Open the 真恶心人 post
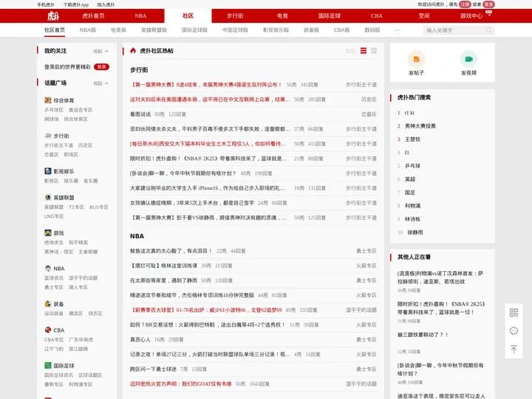 pyautogui.click(x=140, y=340)
